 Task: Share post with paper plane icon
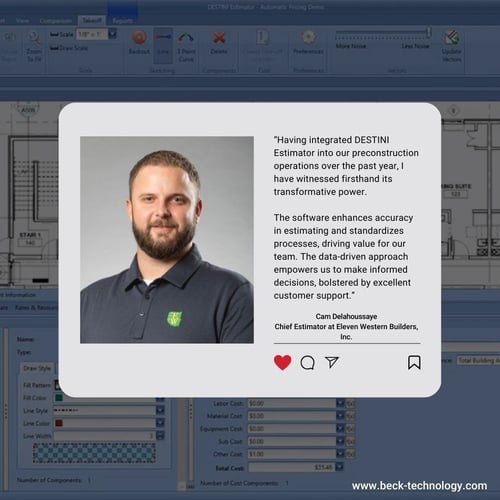click(x=332, y=362)
